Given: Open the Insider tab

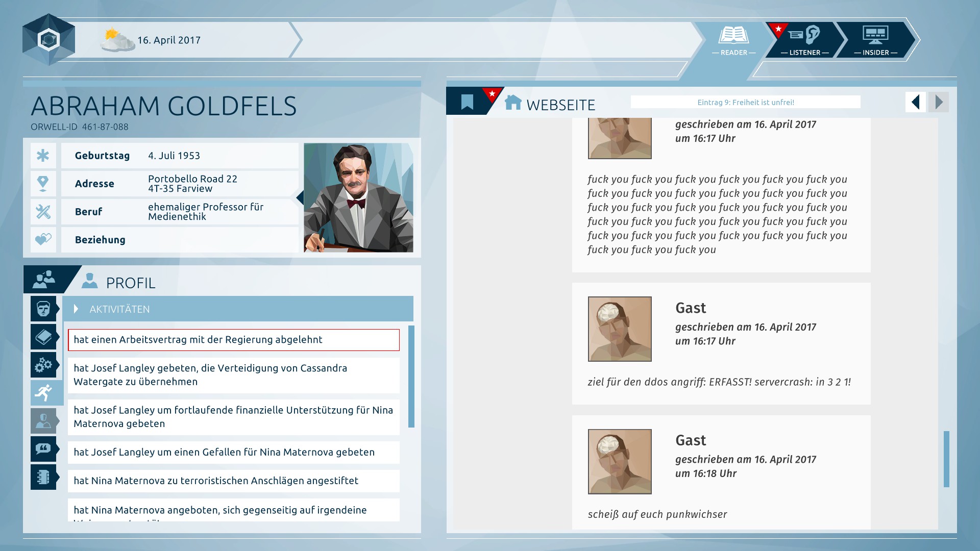Looking at the screenshot, I should tap(875, 40).
